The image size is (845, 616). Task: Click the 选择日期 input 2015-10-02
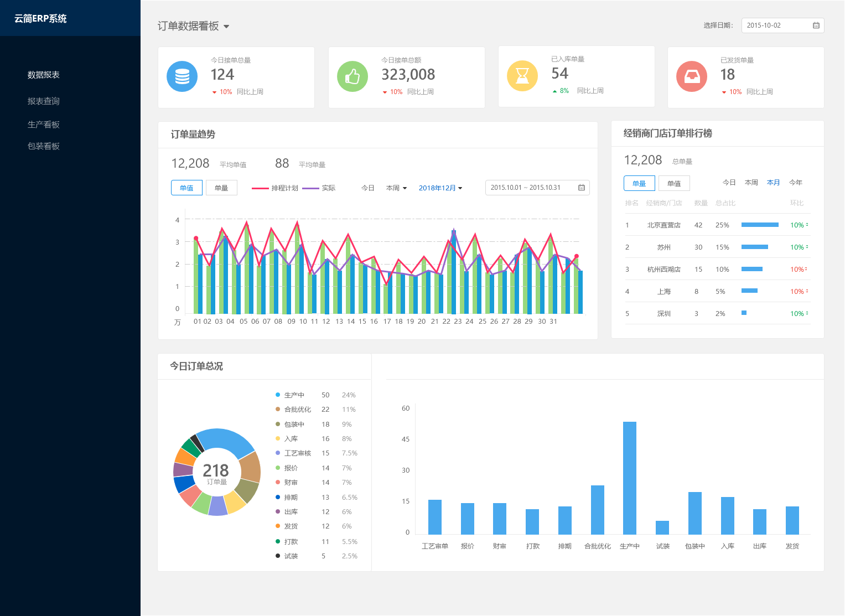coord(783,25)
